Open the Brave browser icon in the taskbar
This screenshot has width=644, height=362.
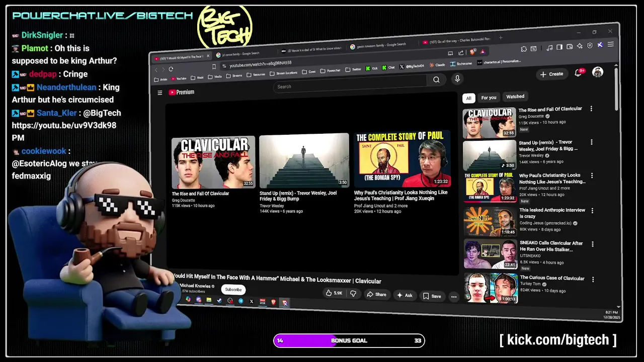tap(273, 302)
